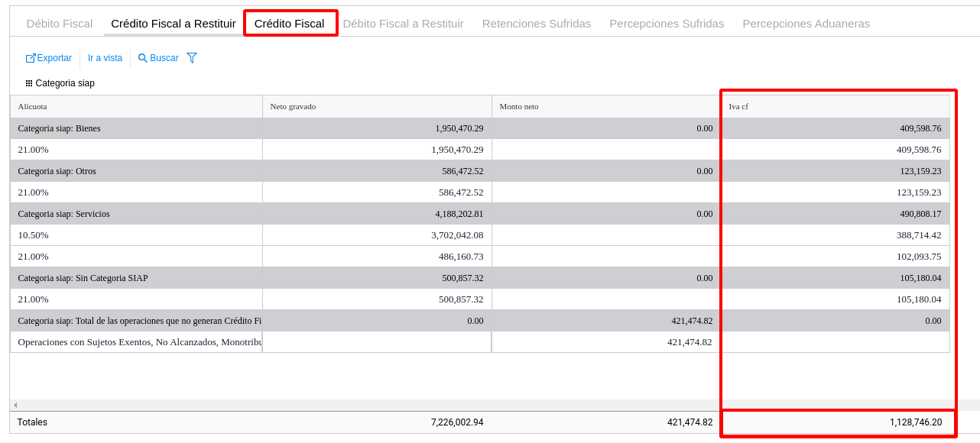Click the Buscar magnifier search icon
Viewport: 980px width, 443px height.
[x=142, y=58]
